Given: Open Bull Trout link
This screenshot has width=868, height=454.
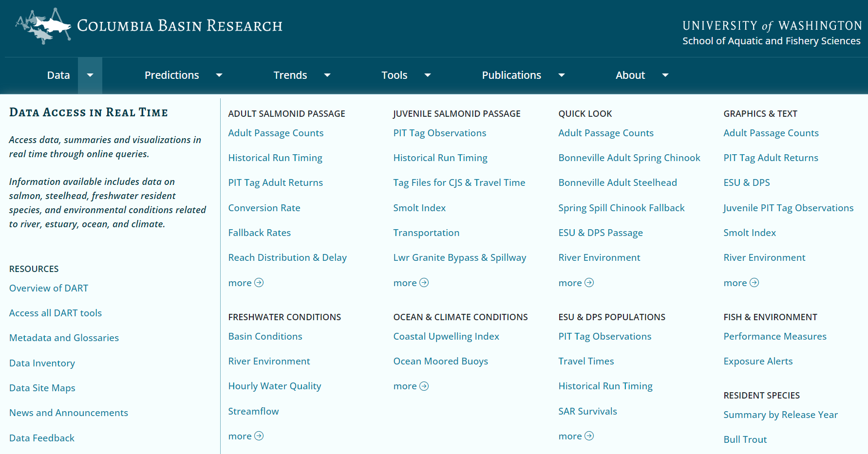Looking at the screenshot, I should point(745,439).
